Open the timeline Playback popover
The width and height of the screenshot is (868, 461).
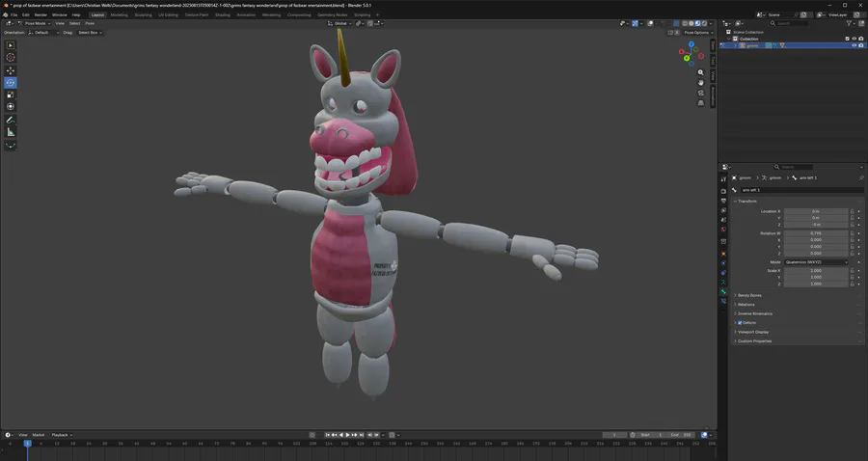pos(62,435)
